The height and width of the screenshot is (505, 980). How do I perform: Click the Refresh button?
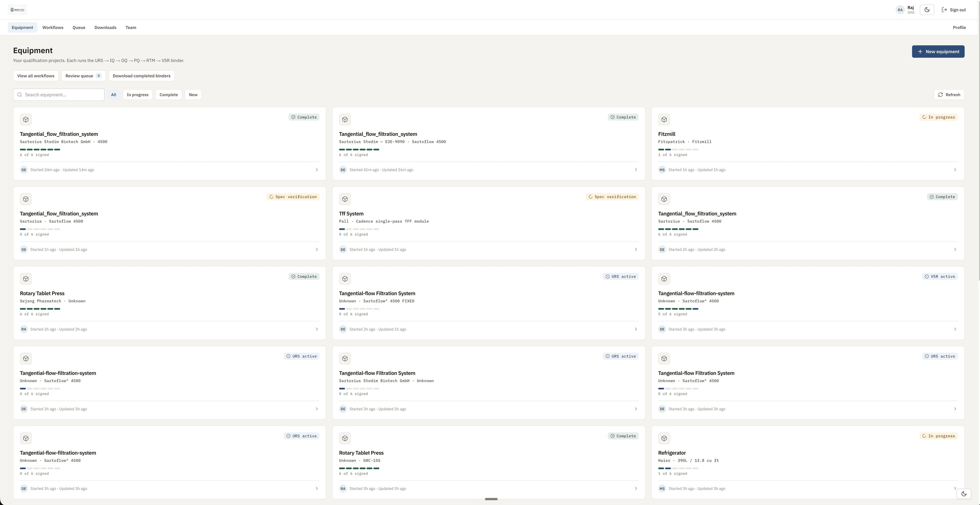(949, 95)
